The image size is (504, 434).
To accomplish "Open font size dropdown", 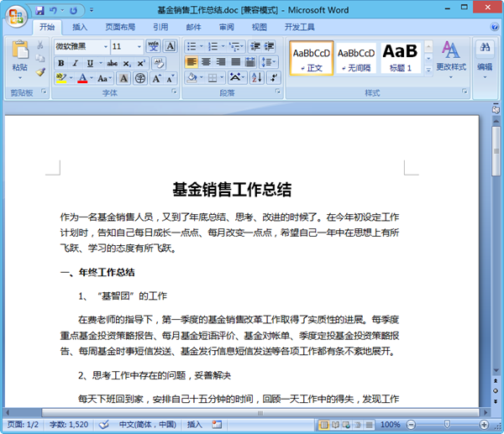I will [x=139, y=46].
